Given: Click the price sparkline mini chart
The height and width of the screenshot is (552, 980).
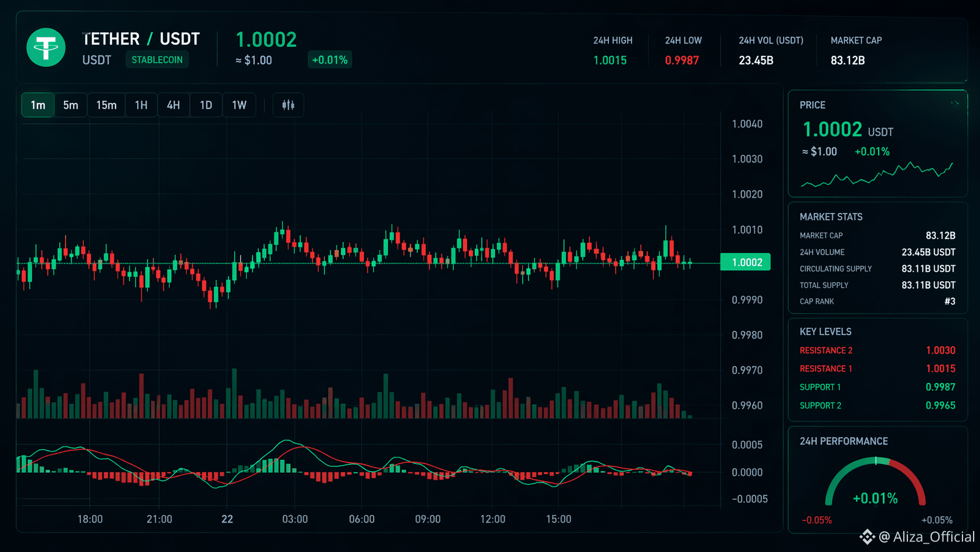Looking at the screenshot, I should pos(877,175).
